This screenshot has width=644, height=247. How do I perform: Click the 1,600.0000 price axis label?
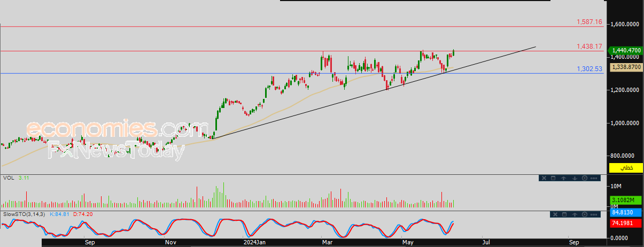(626, 24)
